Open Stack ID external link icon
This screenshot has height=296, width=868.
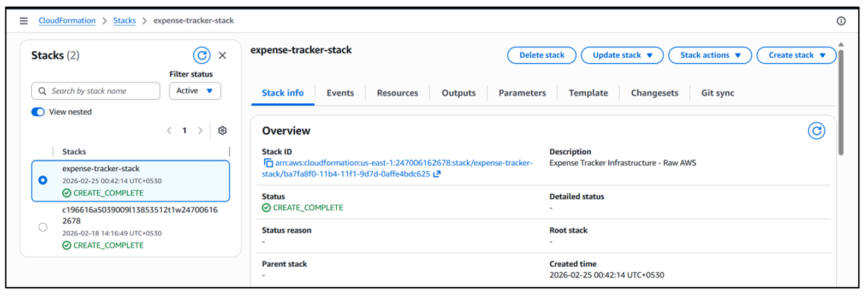click(x=437, y=174)
